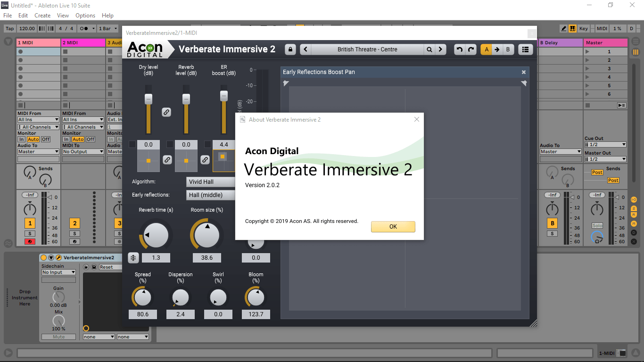
Task: Open the Verberate list menu icon
Action: tap(525, 49)
